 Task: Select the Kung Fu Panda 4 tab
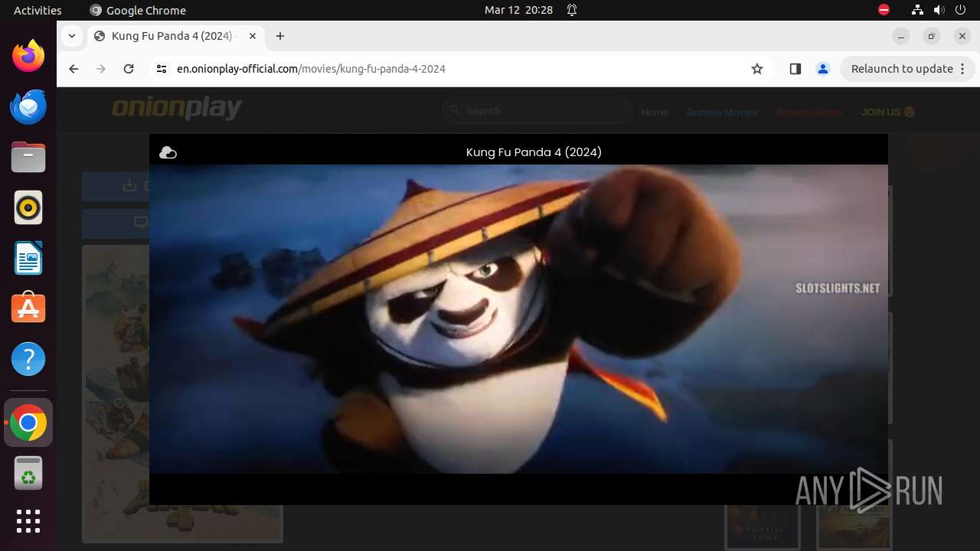(175, 36)
